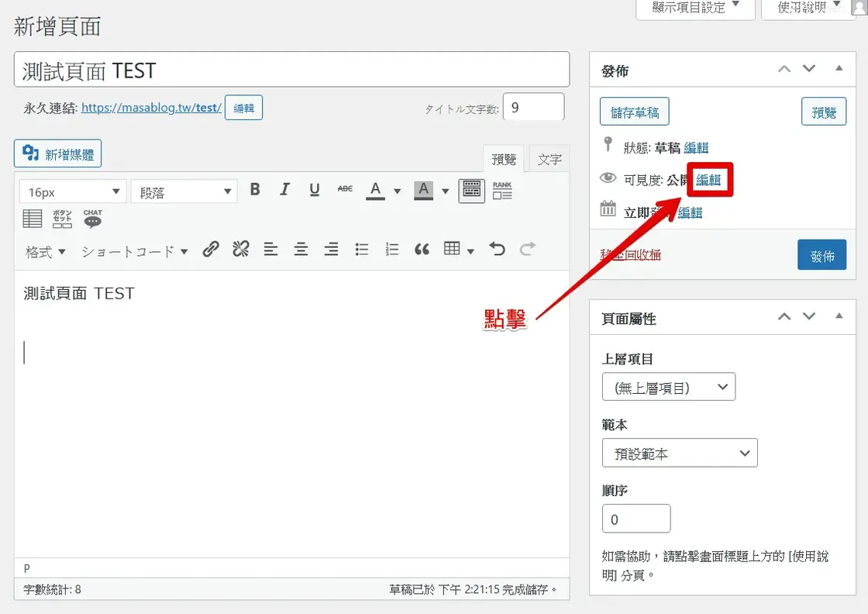868x614 pixels.
Task: Open ショートコード shortcode menu
Action: pos(135,252)
